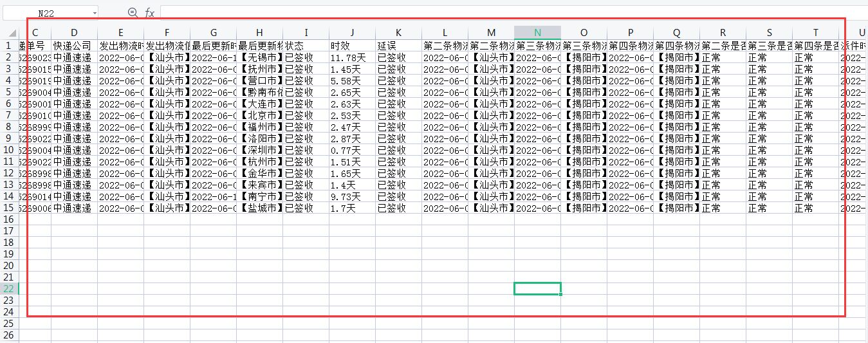
Task: Click the active cell N22
Action: (538, 289)
